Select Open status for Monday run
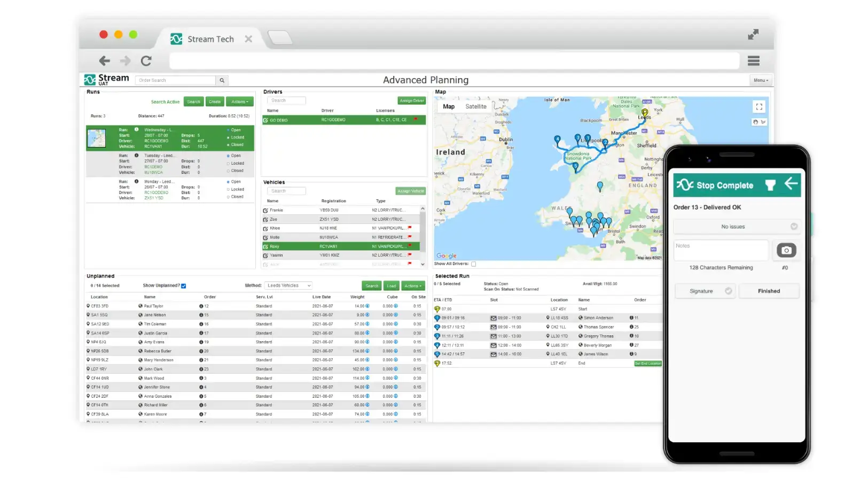Image resolution: width=868 pixels, height=478 pixels. point(228,182)
